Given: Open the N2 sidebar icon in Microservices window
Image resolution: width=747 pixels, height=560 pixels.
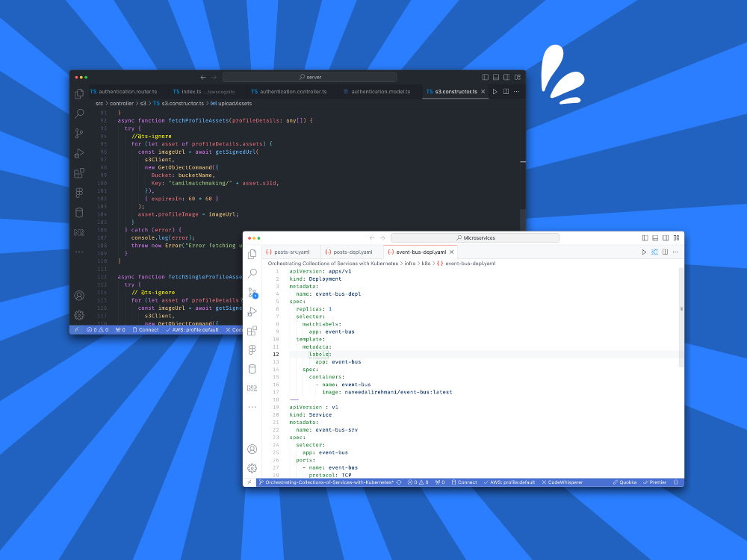Looking at the screenshot, I should [252, 388].
